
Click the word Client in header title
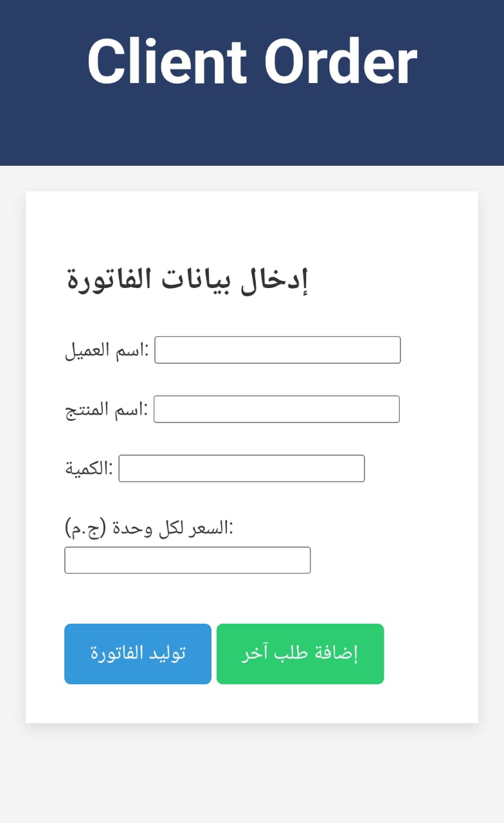(167, 62)
